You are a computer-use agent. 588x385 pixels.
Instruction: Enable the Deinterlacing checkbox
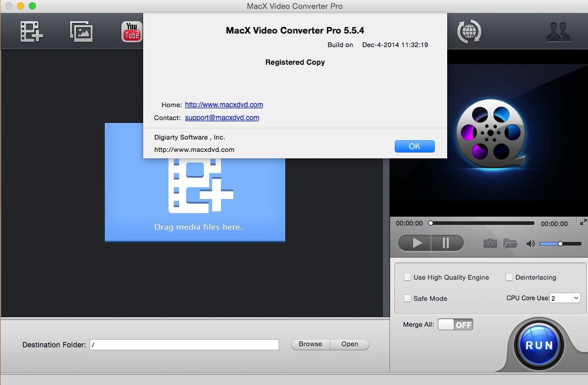pos(509,277)
